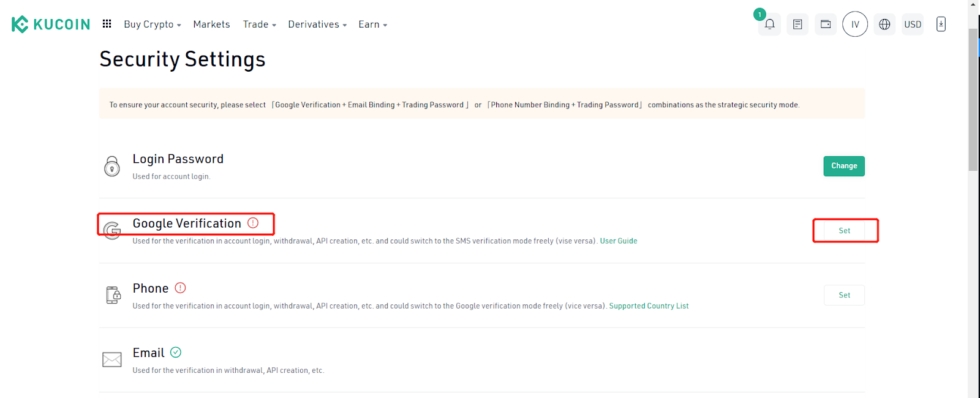Open language globe icon
Image resolution: width=980 pixels, height=398 pixels.
(x=884, y=24)
